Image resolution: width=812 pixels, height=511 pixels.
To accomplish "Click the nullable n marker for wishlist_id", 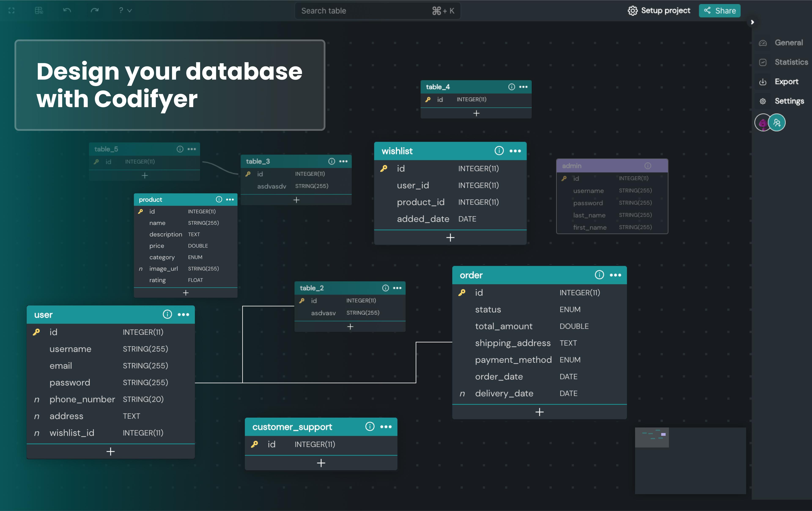I will click(37, 433).
